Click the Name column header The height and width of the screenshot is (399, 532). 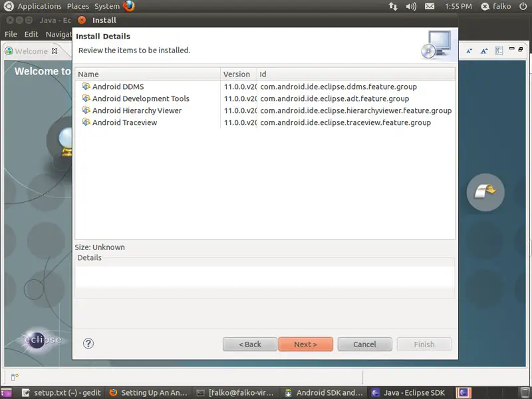click(148, 74)
